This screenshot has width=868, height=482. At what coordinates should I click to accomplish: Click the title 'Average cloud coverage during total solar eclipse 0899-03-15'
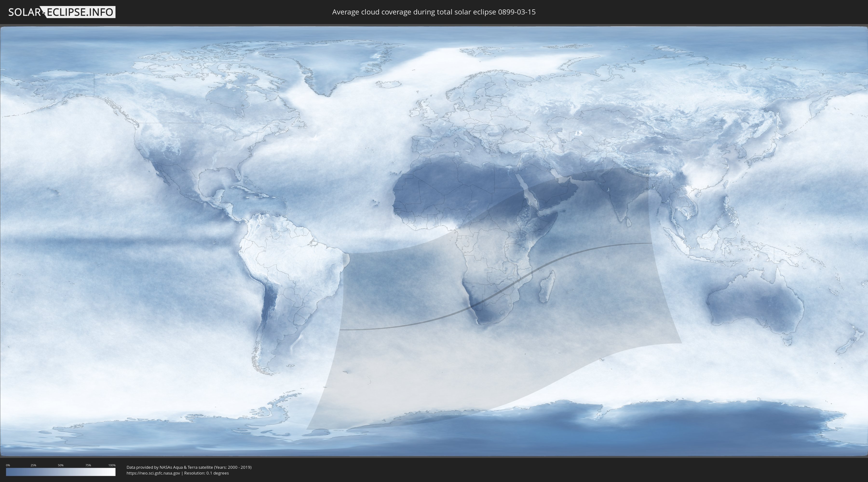434,12
